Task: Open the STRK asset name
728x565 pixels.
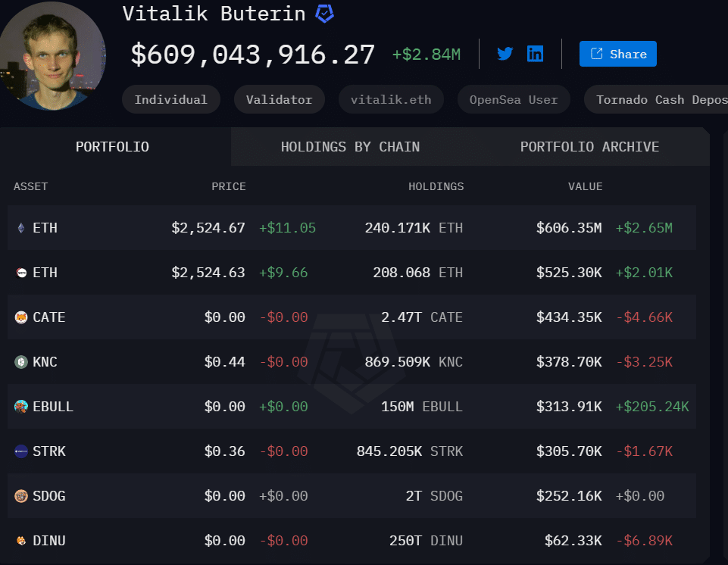Action: (49, 451)
